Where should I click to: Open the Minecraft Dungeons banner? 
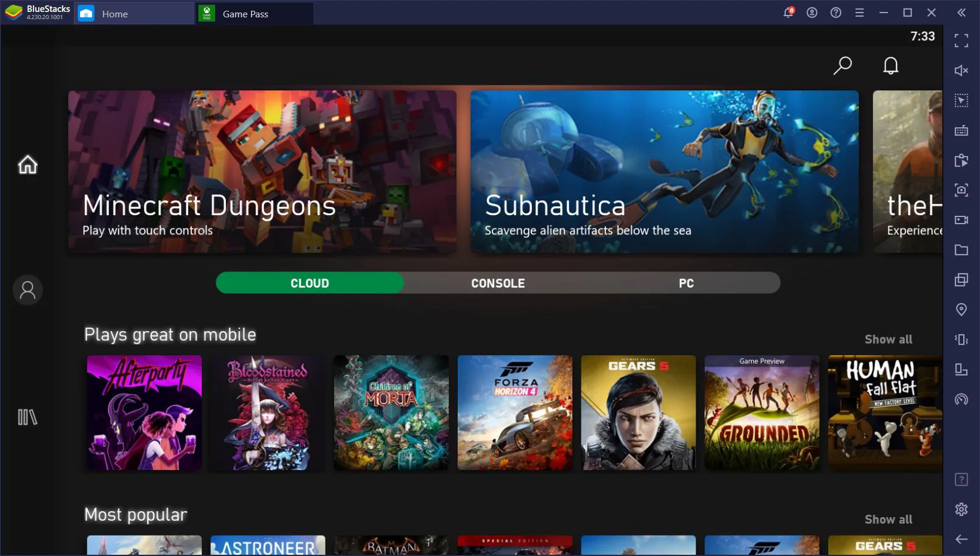click(262, 172)
